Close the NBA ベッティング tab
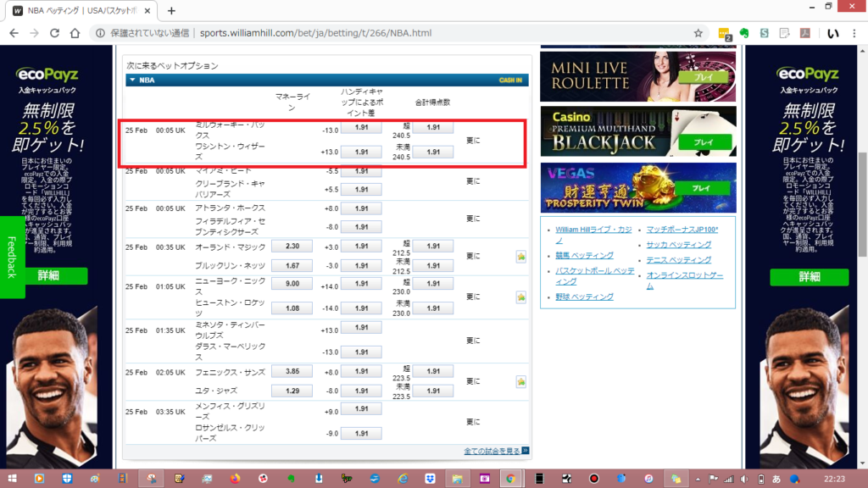Viewport: 868px width, 488px height. tap(147, 10)
